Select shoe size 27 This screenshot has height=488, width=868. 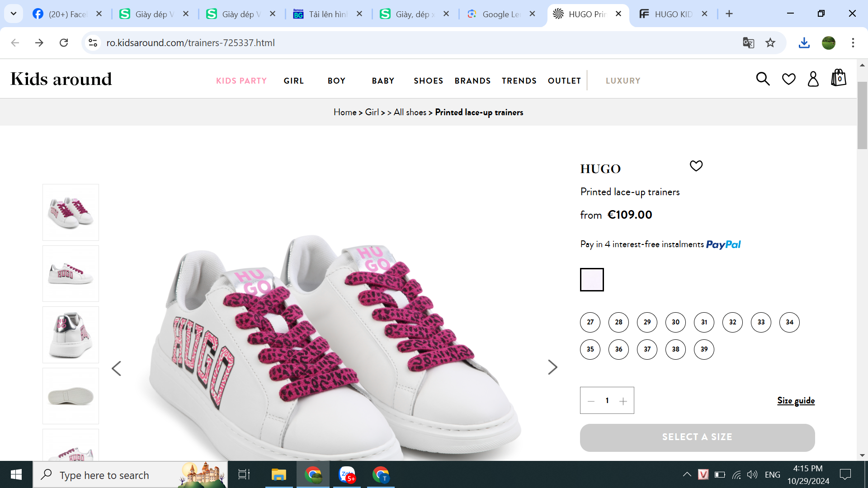point(590,322)
